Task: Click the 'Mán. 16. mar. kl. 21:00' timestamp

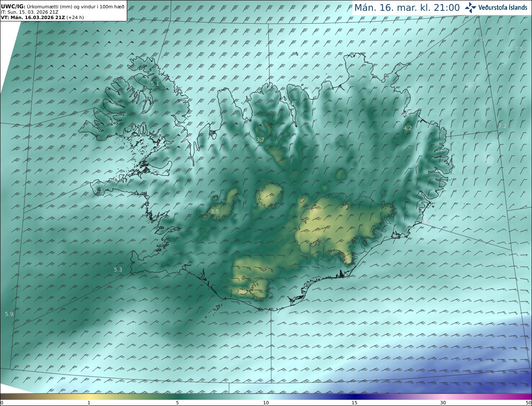Action: pos(407,7)
